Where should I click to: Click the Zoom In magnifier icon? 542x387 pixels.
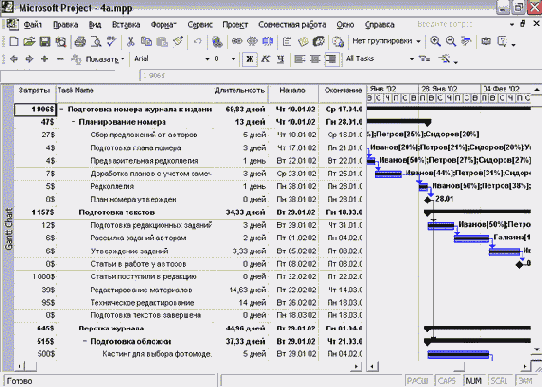coord(435,41)
